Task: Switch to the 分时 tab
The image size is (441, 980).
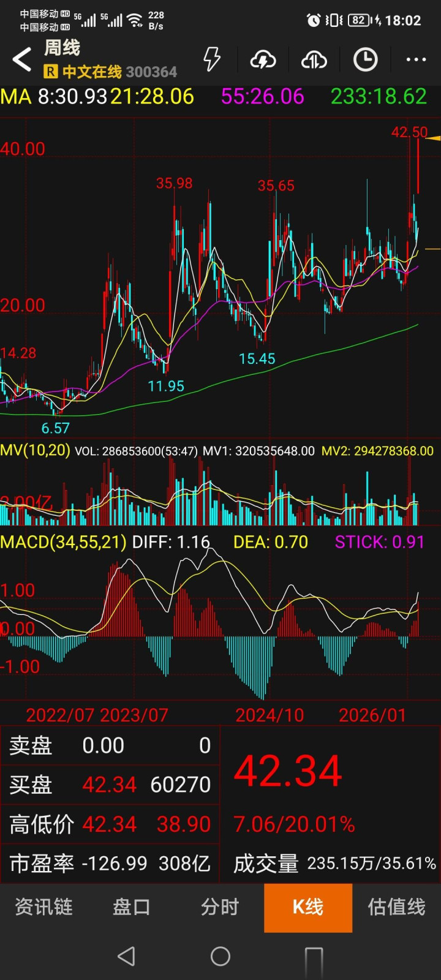Action: (220, 907)
